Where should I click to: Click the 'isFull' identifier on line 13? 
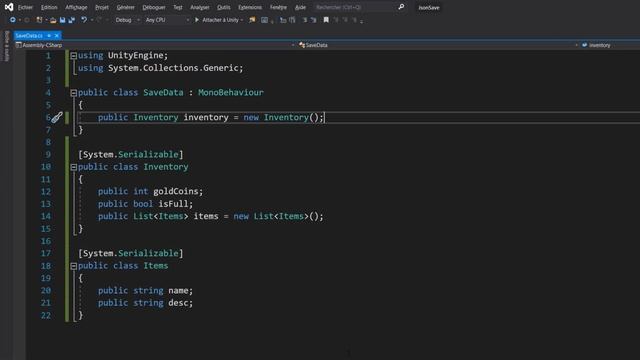[x=173, y=204]
